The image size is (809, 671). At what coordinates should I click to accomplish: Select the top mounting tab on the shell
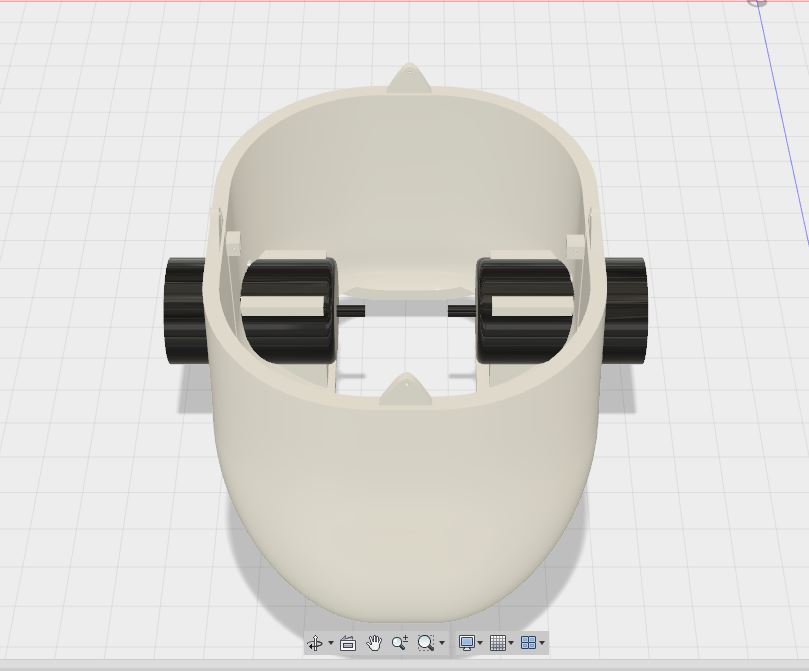tap(410, 78)
